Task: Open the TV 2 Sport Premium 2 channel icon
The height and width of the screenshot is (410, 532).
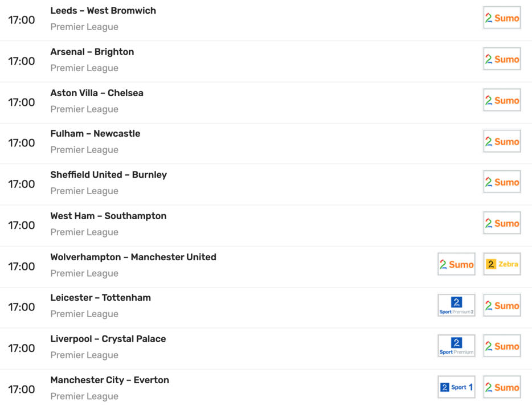Action: pyautogui.click(x=456, y=305)
